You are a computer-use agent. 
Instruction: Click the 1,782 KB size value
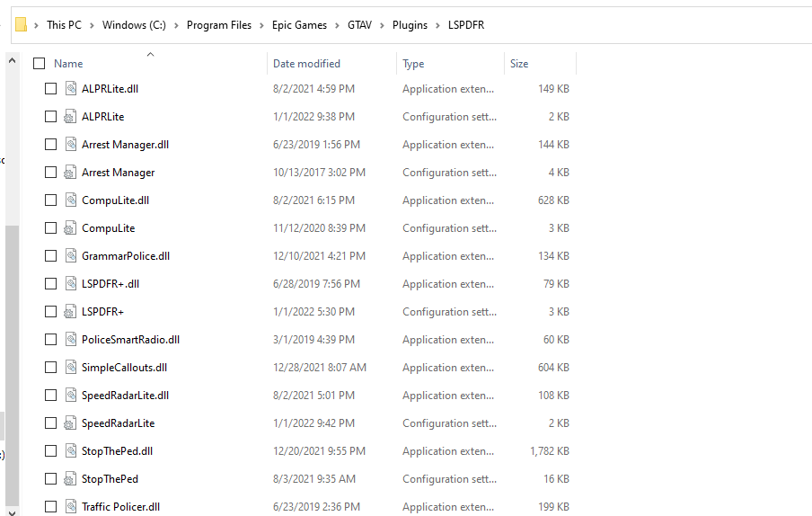point(550,451)
